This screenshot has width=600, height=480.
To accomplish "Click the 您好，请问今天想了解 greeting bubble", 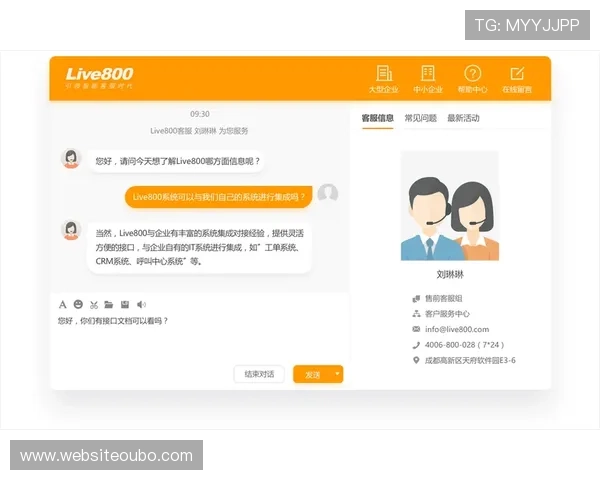I will (177, 161).
